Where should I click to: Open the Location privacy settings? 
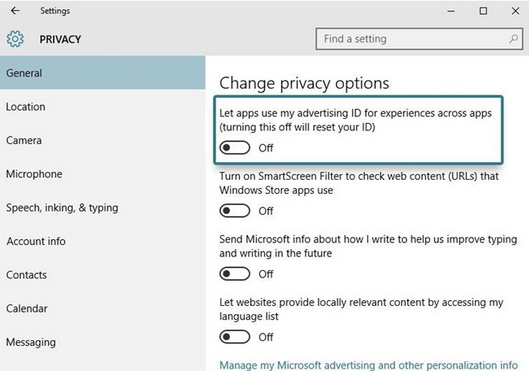tap(103, 107)
